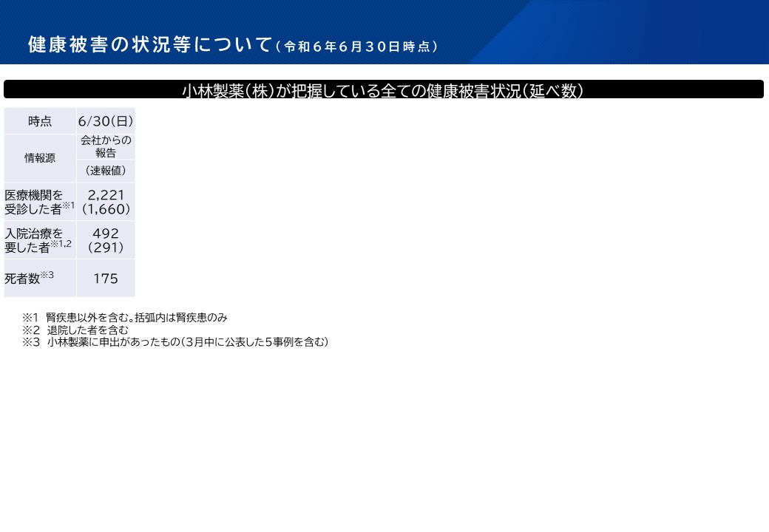Click the hospitalization count 492

106,233
